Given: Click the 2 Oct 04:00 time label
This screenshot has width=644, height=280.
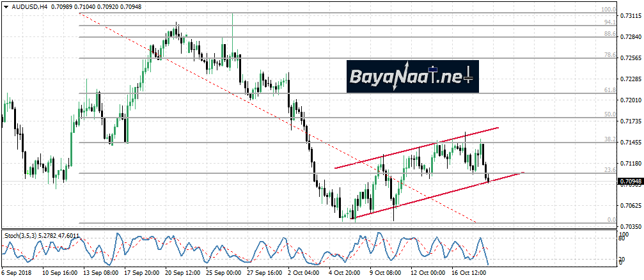Looking at the screenshot, I should pyautogui.click(x=305, y=272).
